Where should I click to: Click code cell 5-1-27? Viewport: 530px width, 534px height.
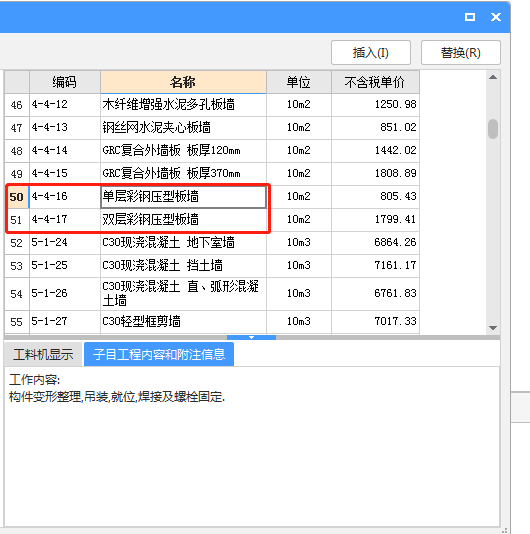tap(65, 322)
